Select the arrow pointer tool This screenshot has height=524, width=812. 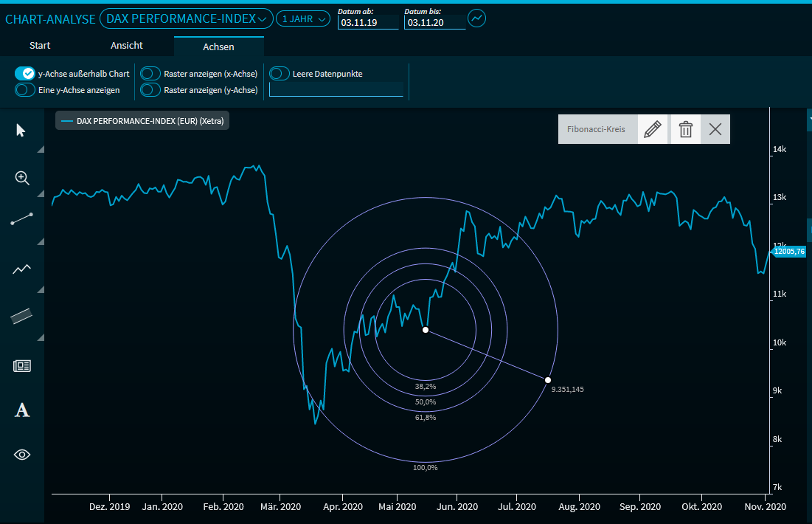[21, 131]
